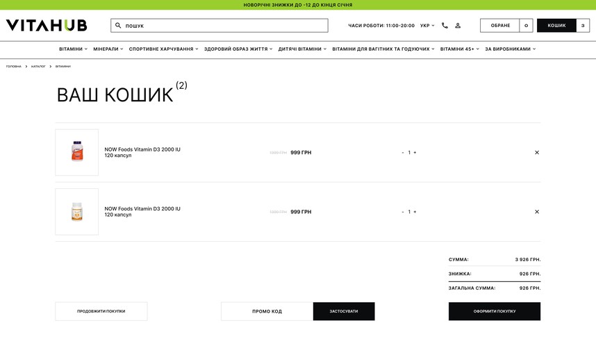The width and height of the screenshot is (596, 364).
Task: Click the cart count badge
Action: 583,26
